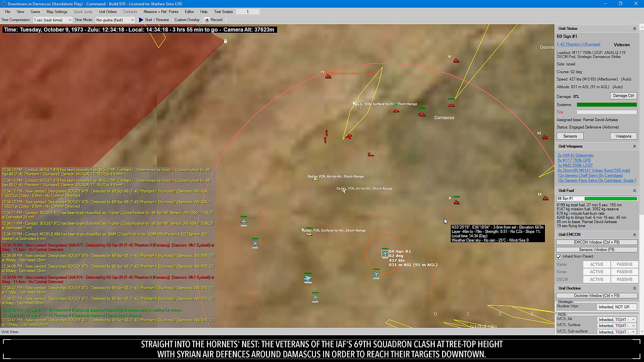
Task: Click the Record button icon
Action: 207,20
